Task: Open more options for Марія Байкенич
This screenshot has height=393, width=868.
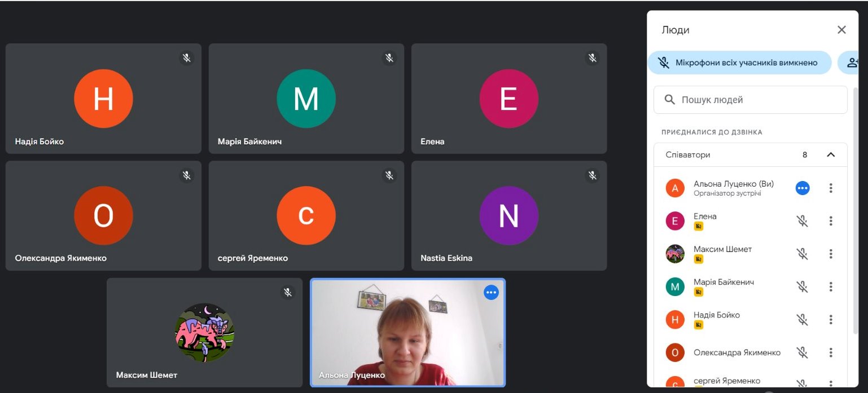Action: [831, 287]
